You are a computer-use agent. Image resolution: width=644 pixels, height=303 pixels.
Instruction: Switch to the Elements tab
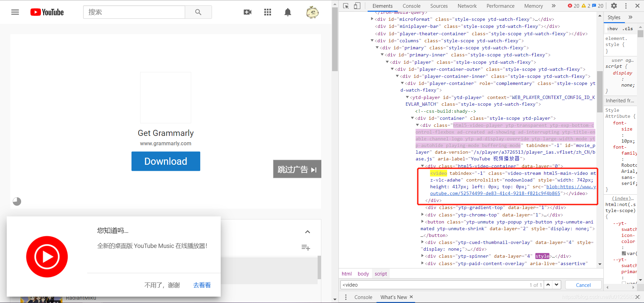382,6
